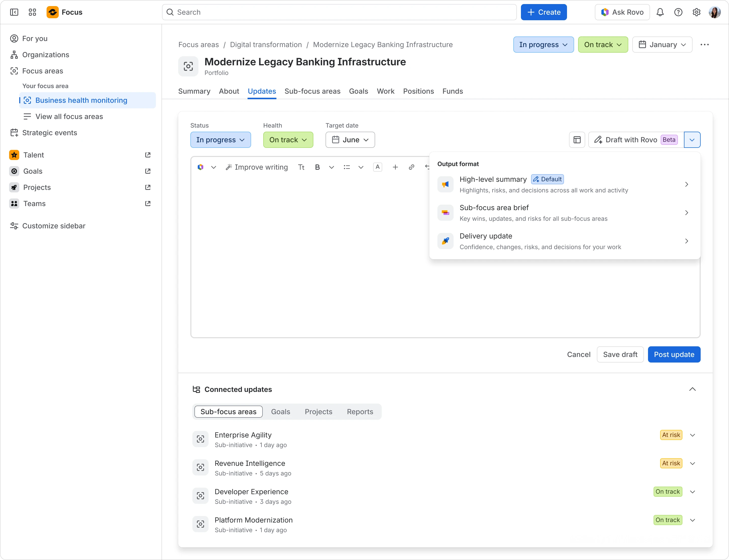The image size is (729, 560).
Task: Switch to the Sub-focus areas tab
Action: (312, 91)
